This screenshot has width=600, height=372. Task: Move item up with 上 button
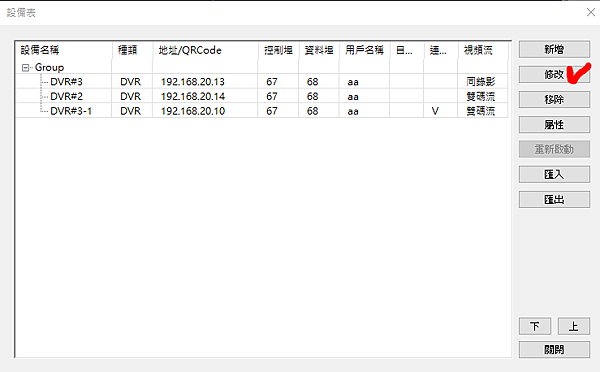(x=574, y=326)
